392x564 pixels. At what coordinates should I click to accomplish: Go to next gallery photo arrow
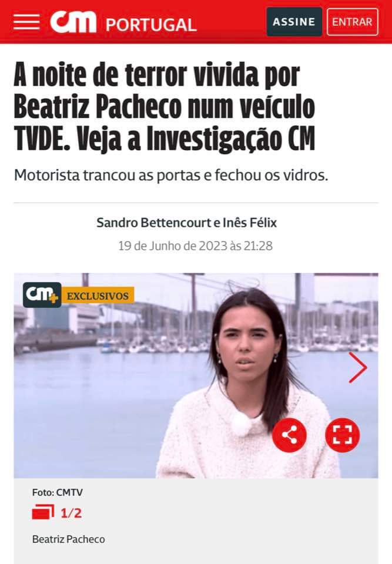(358, 367)
